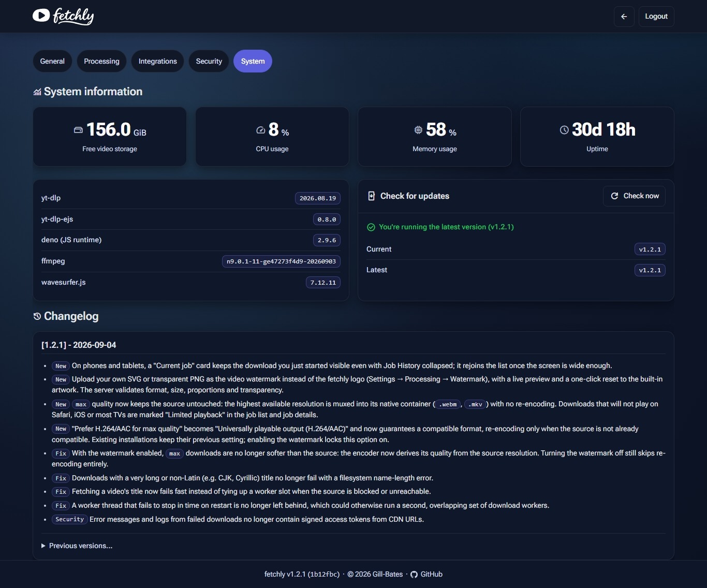Click the yt-dlp row label

[51, 198]
